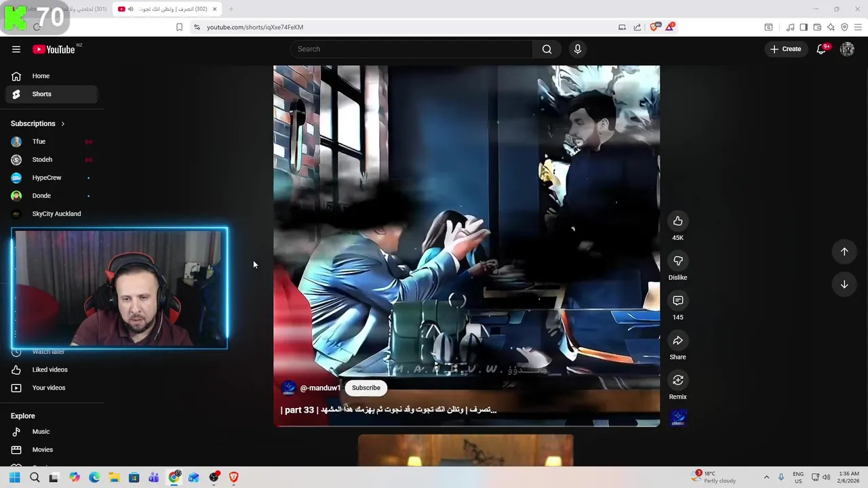868x488 pixels.
Task: Open Brave Shields lion icon
Action: click(x=654, y=27)
